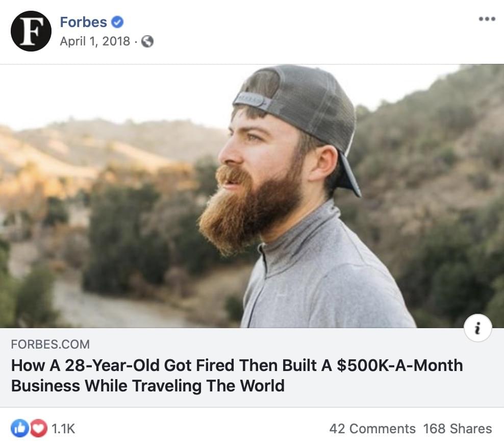Click the FORBES.COM source label

point(50,344)
